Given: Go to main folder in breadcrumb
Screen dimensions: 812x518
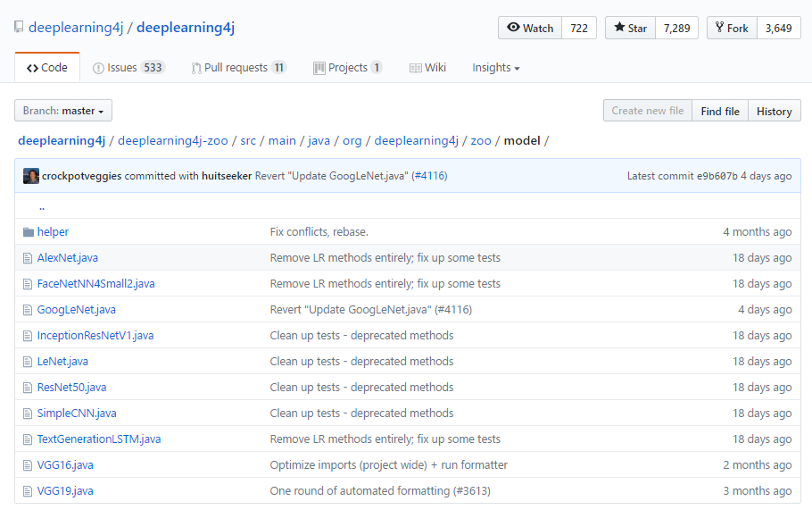Looking at the screenshot, I should point(282,140).
